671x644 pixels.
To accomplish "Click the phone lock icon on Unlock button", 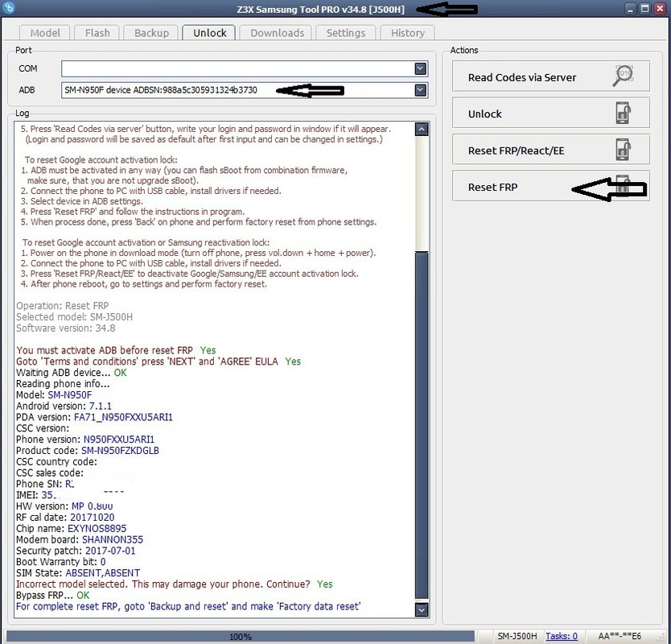I will 623,113.
